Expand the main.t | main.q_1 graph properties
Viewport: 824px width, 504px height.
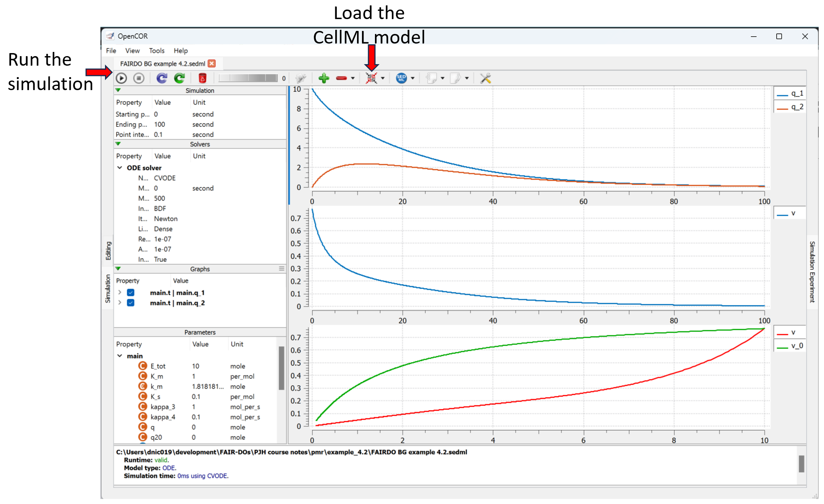click(x=120, y=292)
